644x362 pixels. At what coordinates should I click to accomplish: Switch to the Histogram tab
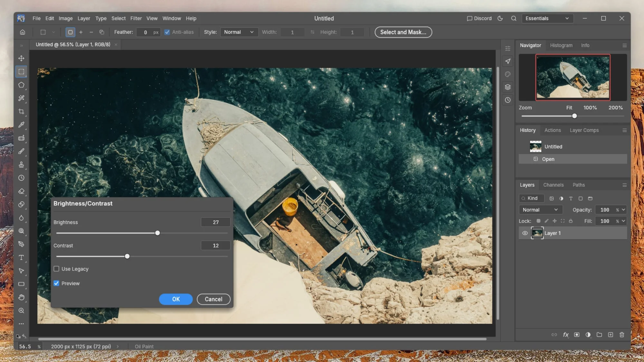tap(561, 45)
